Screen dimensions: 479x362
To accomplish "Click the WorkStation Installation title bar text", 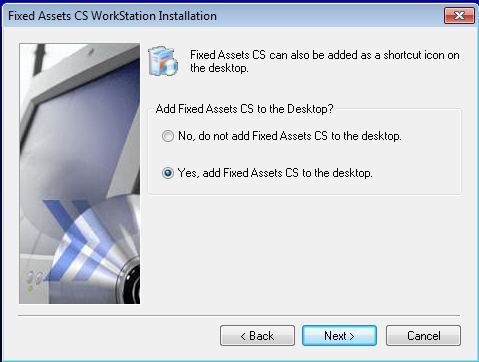I will (112, 16).
